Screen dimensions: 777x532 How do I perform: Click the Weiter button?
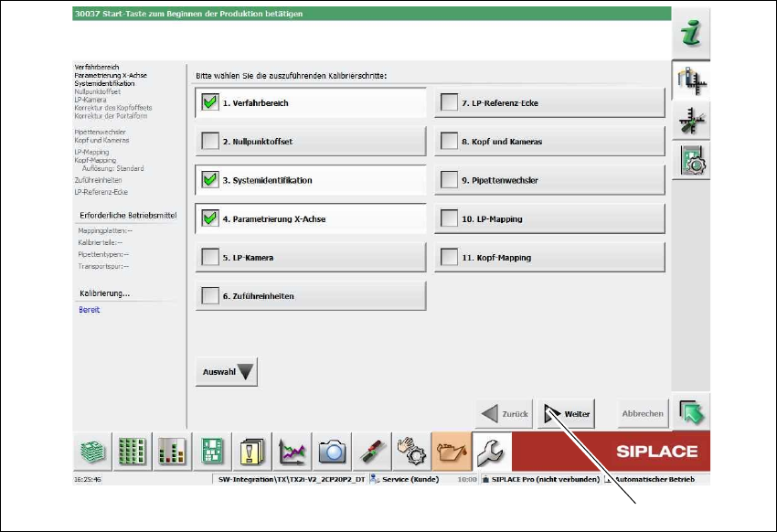point(567,413)
